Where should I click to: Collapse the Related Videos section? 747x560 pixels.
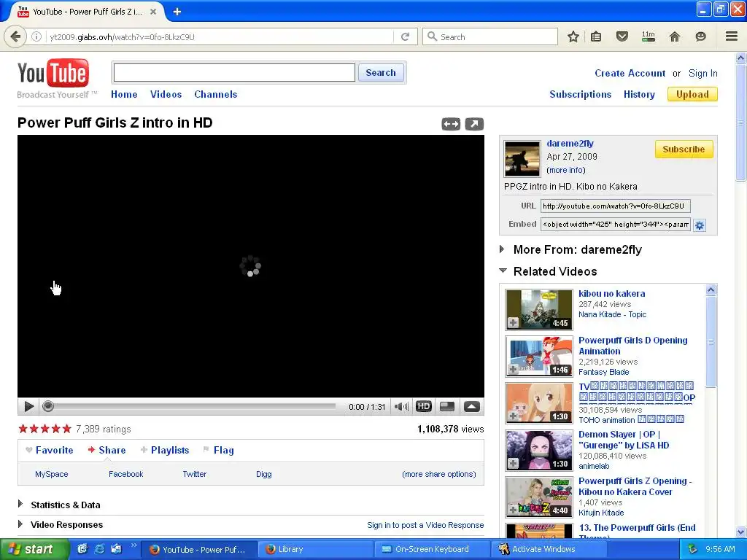(503, 271)
